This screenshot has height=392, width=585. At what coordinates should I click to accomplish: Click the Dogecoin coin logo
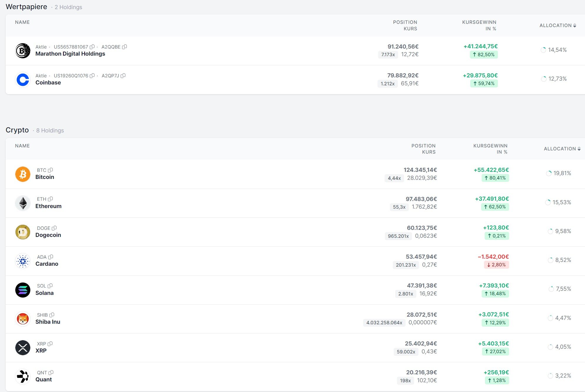[23, 232]
